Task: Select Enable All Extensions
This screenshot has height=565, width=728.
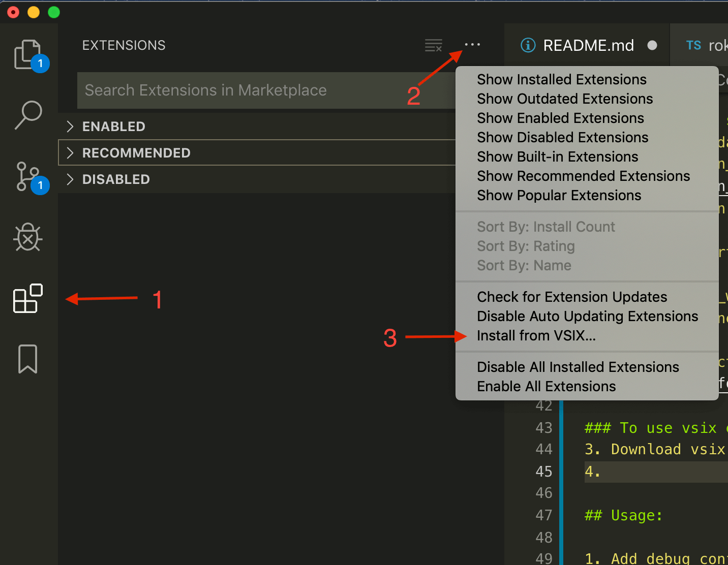Action: [546, 387]
